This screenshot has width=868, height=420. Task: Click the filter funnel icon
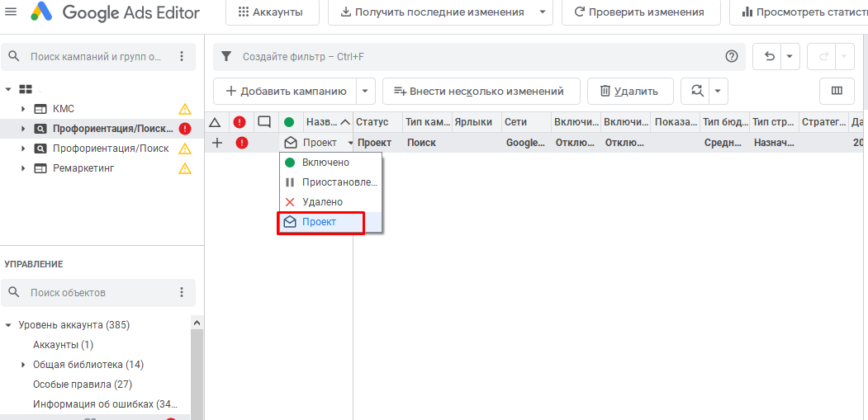[x=225, y=56]
